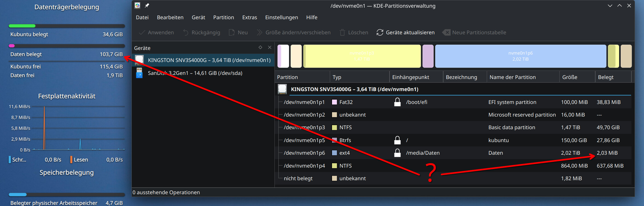Close the Geräte side panel
This screenshot has width=644, height=206.
click(270, 47)
